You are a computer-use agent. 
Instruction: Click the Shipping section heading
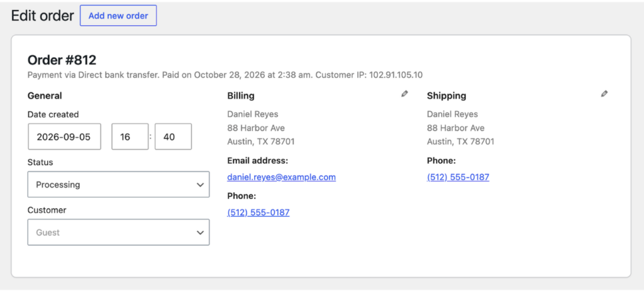point(447,95)
